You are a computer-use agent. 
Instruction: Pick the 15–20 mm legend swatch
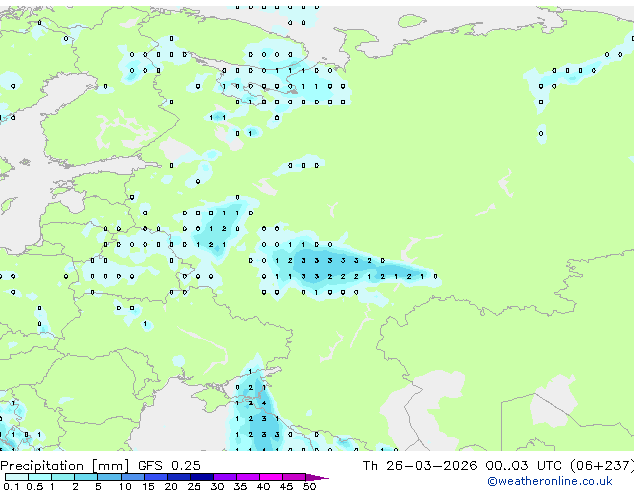155,477
